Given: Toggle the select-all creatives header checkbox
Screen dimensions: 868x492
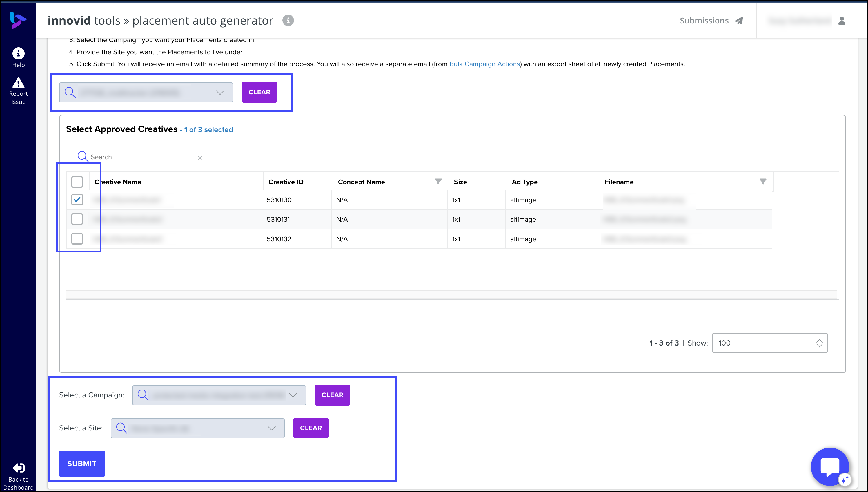Looking at the screenshot, I should pyautogui.click(x=77, y=182).
